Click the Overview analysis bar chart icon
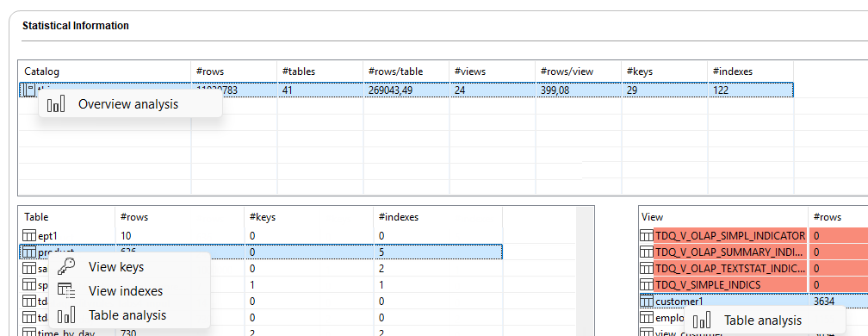The width and height of the screenshot is (868, 336). tap(56, 104)
